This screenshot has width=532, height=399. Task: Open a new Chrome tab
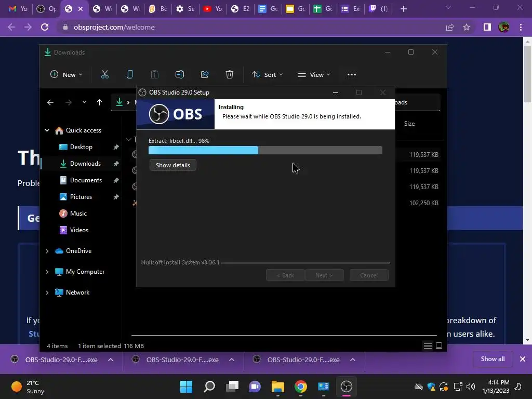pos(403,9)
